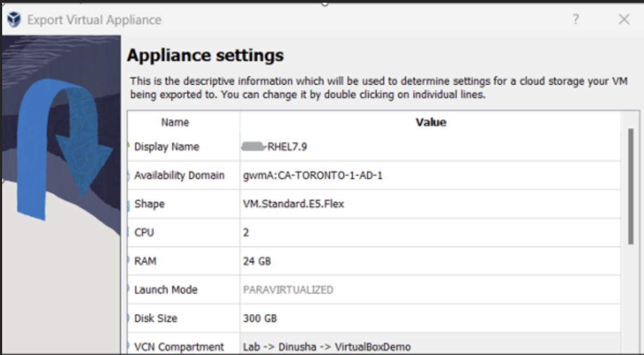Click the Lab -> Dinusha -> VirtualBoxDemo value
This screenshot has height=355, width=644.
326,347
